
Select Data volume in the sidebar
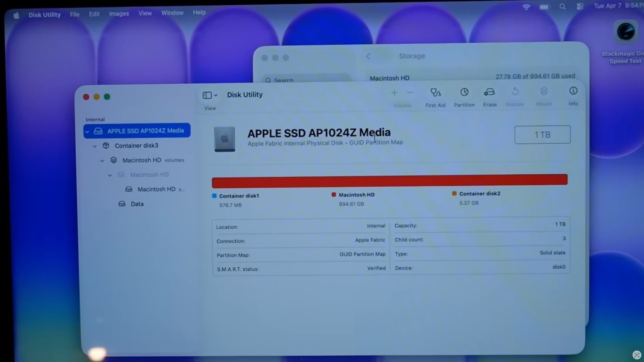[137, 204]
